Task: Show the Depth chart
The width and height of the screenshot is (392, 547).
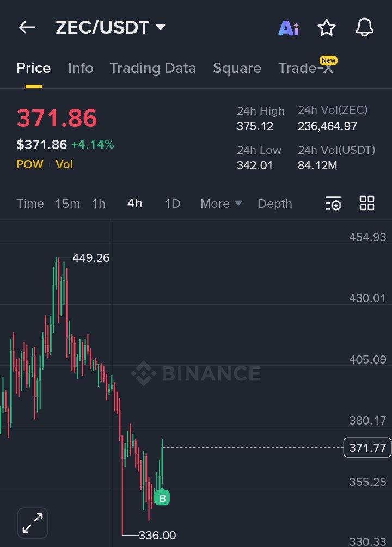Action: [x=275, y=204]
